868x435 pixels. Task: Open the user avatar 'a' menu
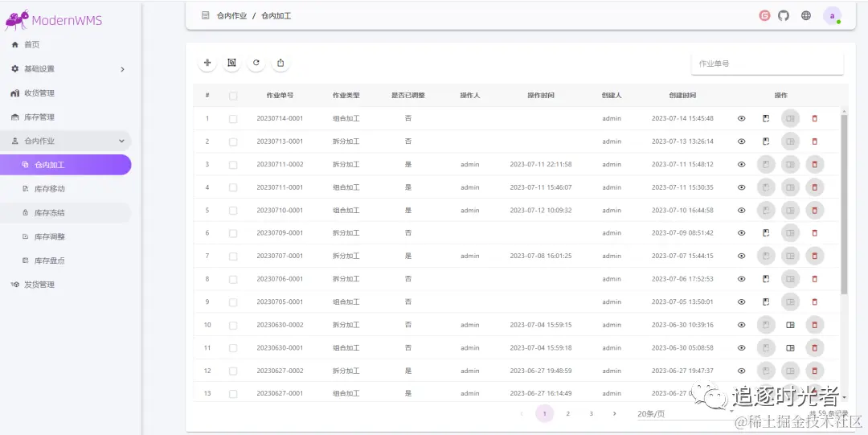click(x=832, y=15)
